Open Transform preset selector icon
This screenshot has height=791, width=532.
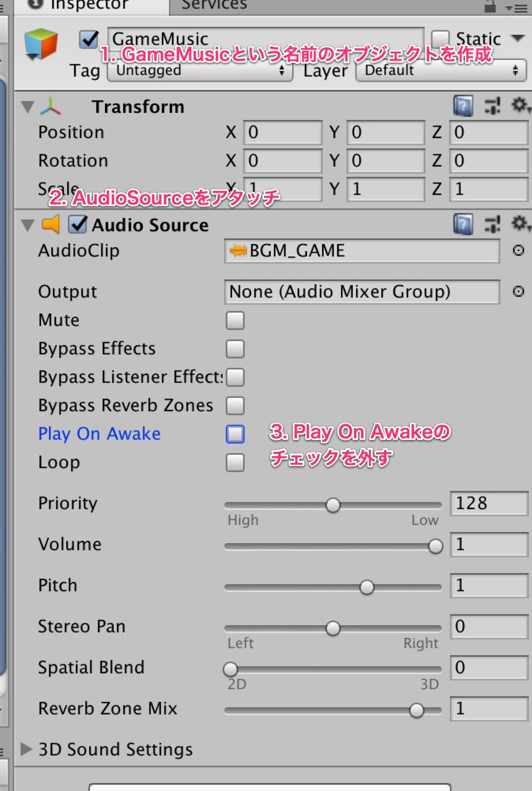tap(492, 106)
